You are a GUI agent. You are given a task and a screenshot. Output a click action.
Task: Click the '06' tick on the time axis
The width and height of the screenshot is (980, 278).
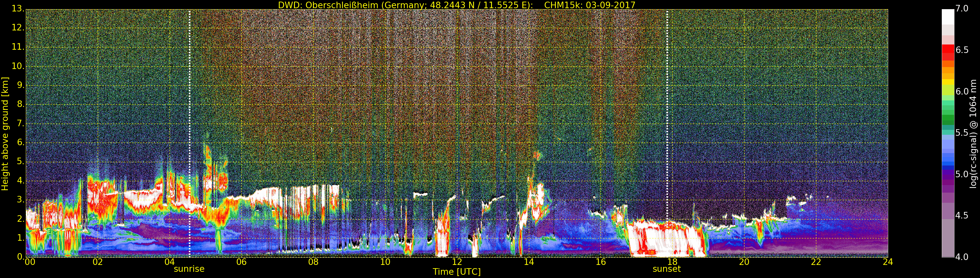(x=242, y=262)
